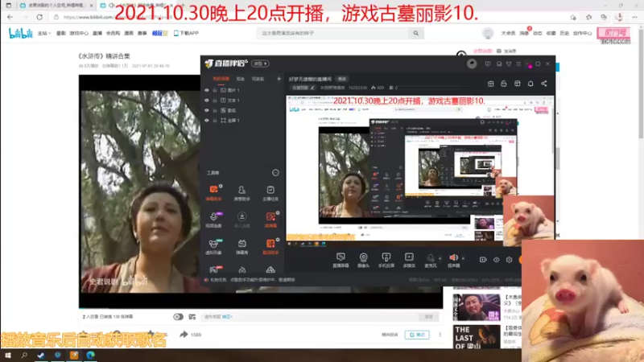644x362 pixels.
Task: Open the 歌词助手 lyrics assistant tool
Action: click(270, 247)
